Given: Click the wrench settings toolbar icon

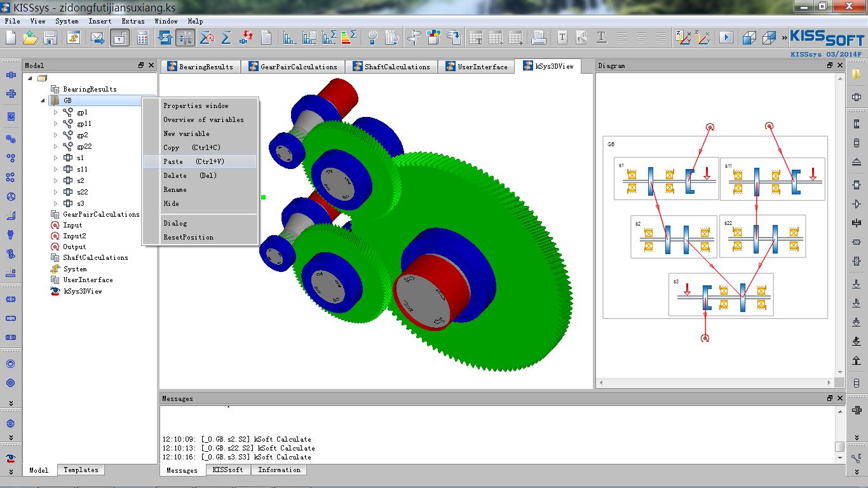Looking at the screenshot, I should 373,37.
